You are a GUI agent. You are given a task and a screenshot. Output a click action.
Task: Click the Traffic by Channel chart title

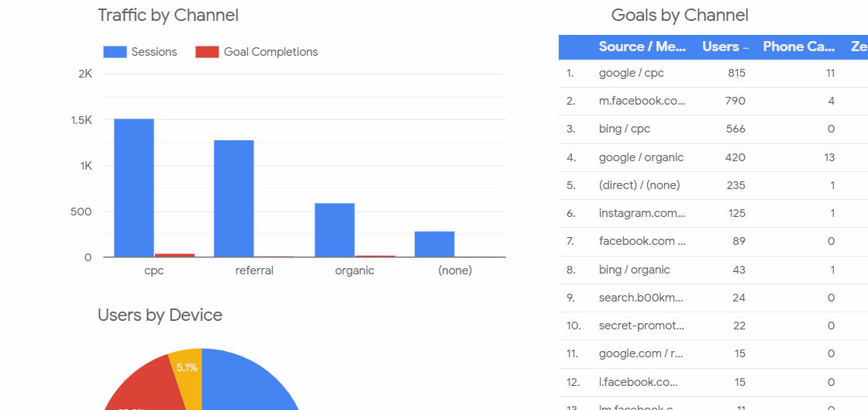(168, 16)
